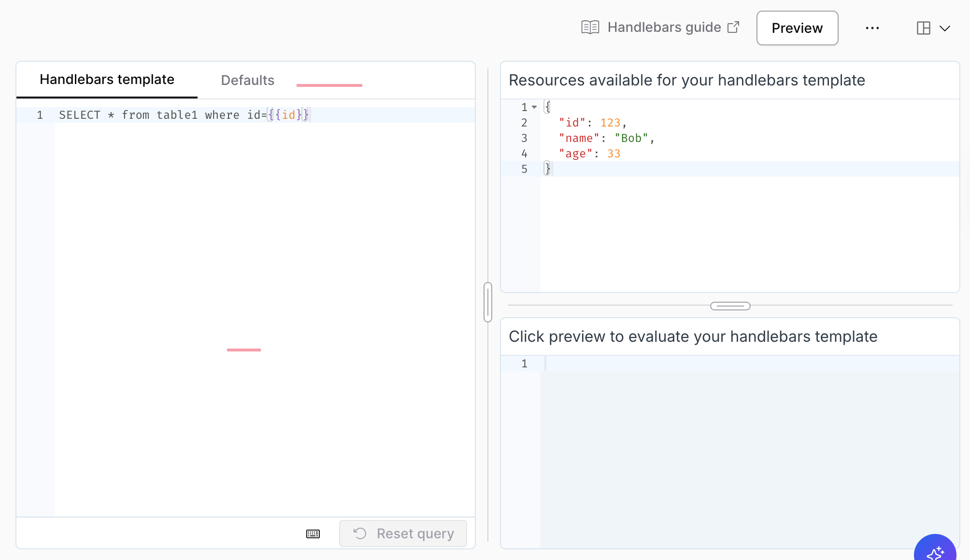Click the "age": 33 line
The width and height of the screenshot is (970, 560).
[589, 154]
